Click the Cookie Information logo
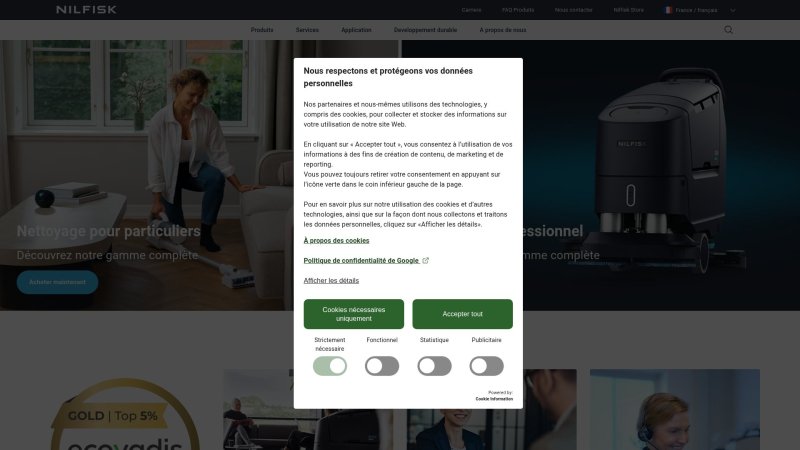The image size is (800, 450). click(494, 398)
